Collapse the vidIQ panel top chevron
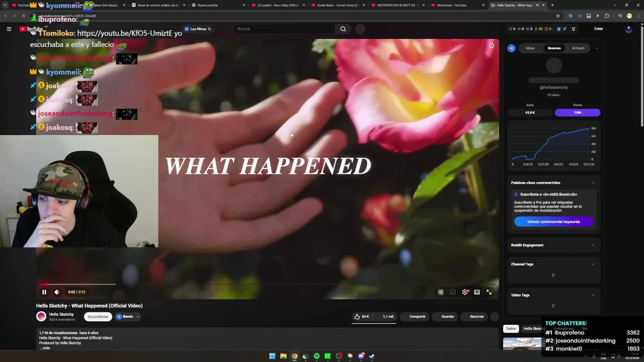The image size is (644, 362). 597,48
